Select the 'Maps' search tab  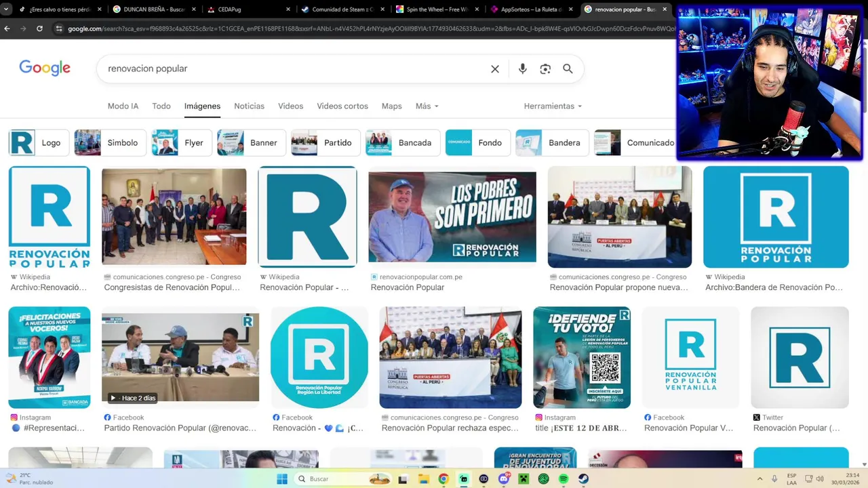coord(391,106)
